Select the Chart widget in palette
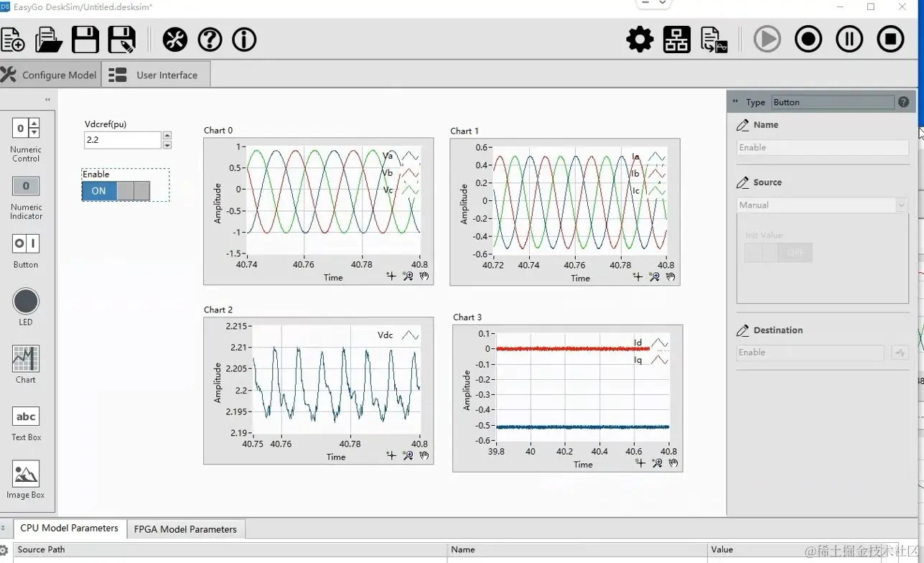Image resolution: width=924 pixels, height=563 pixels. pyautogui.click(x=26, y=364)
